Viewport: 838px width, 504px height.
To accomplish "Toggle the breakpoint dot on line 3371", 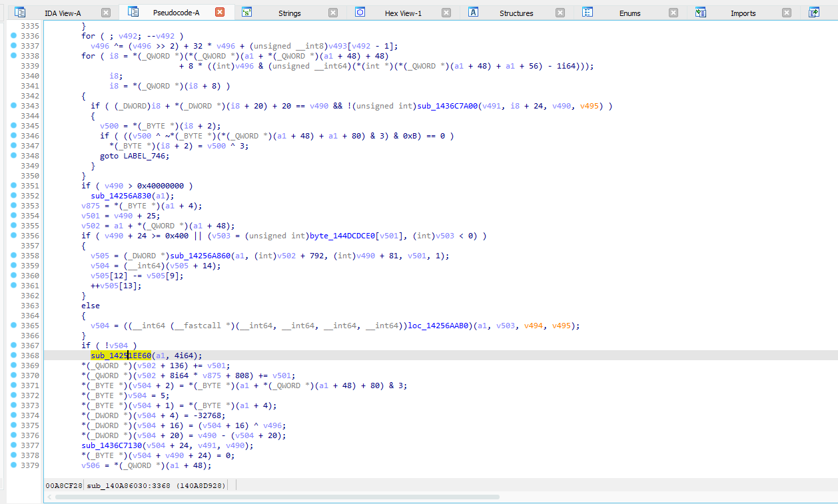I will click(x=14, y=385).
